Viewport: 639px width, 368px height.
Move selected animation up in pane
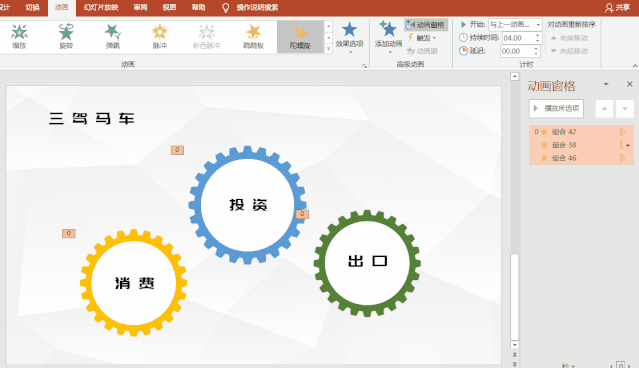[x=604, y=109]
